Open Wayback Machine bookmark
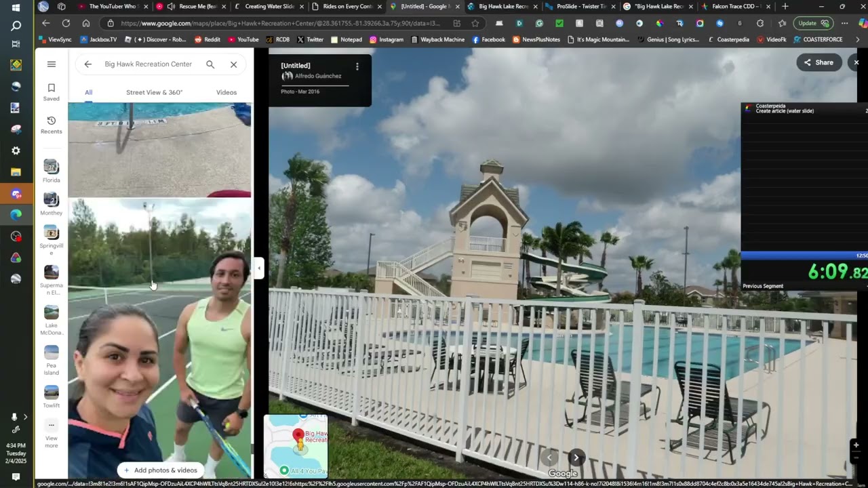868x488 pixels. coord(437,40)
